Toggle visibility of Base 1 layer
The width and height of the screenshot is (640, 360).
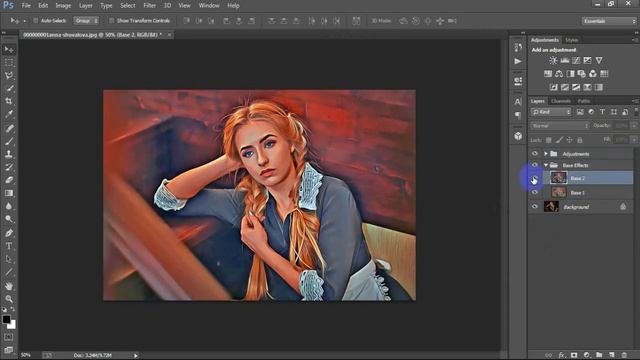[535, 192]
